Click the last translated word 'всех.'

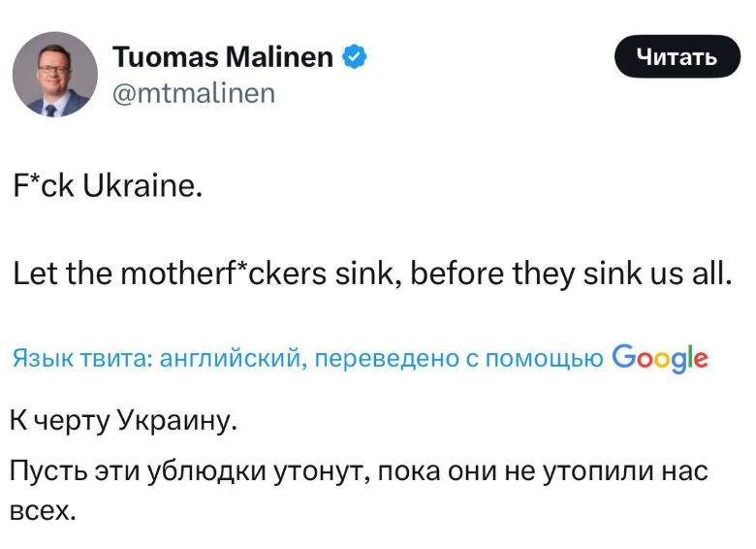(43, 508)
